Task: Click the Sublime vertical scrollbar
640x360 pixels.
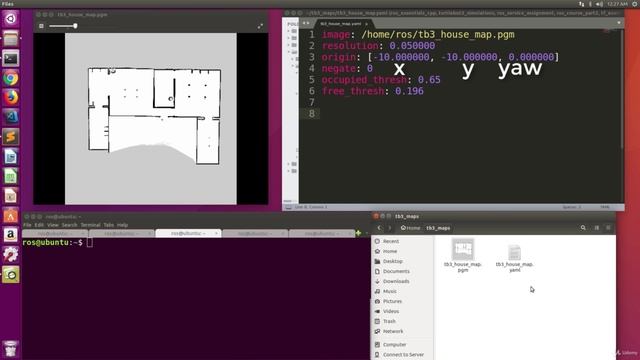Action: tap(622, 88)
